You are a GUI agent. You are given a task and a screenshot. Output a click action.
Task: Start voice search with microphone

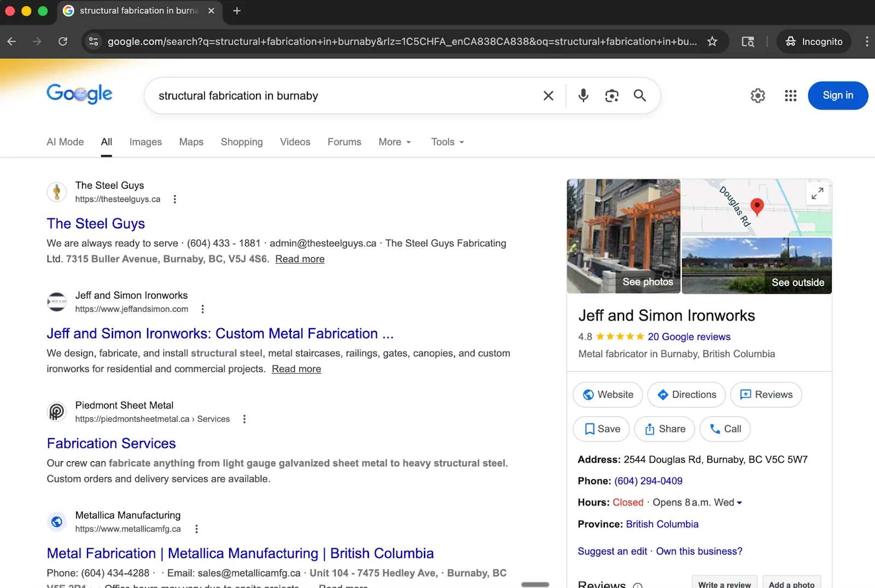[x=584, y=96]
